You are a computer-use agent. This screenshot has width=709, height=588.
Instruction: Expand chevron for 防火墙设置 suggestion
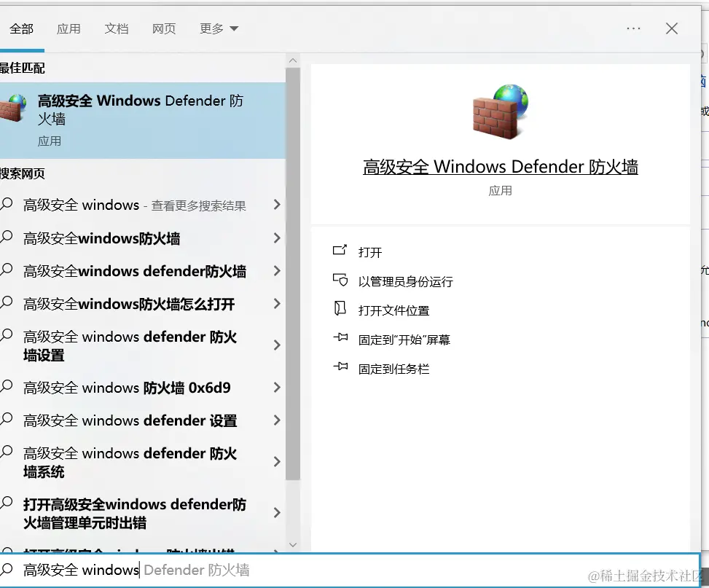click(x=277, y=345)
